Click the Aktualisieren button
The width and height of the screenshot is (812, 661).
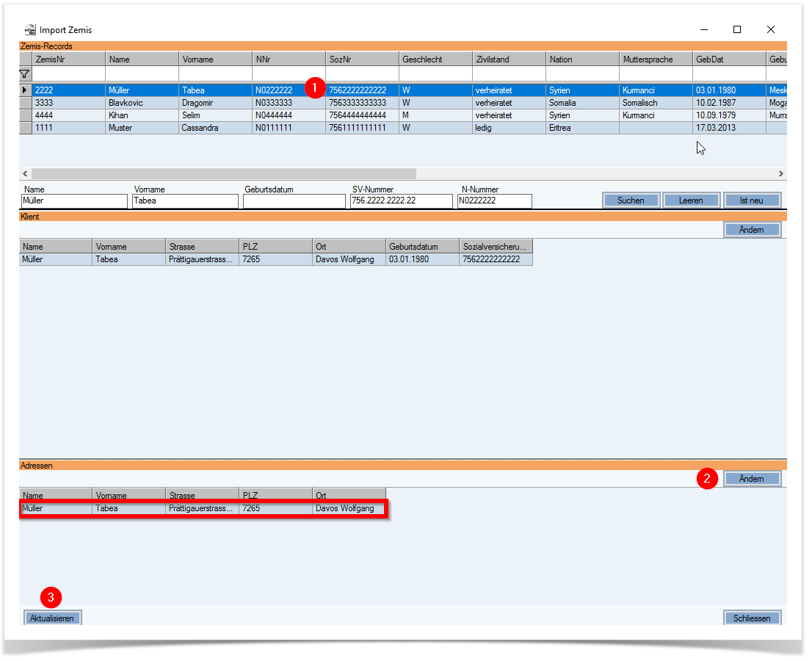[x=52, y=618]
